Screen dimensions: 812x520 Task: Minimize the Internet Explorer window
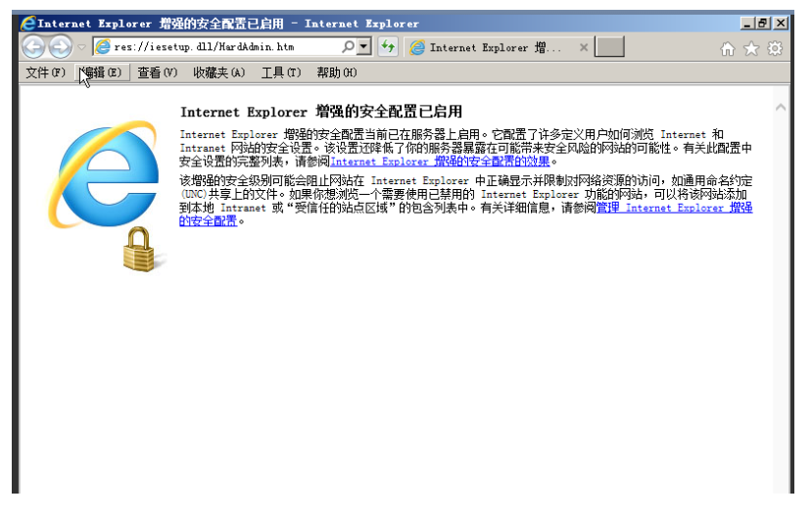pos(747,24)
